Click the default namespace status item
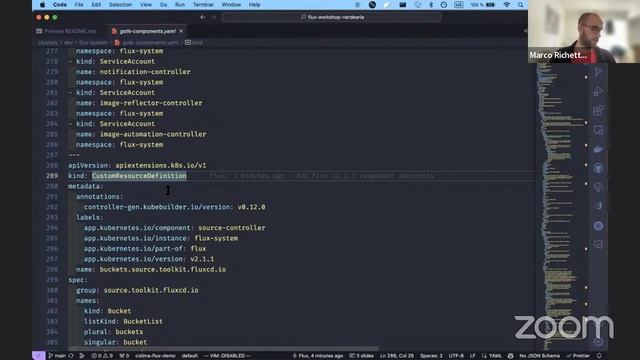Viewport: 640px width, 360px height. coord(189,356)
